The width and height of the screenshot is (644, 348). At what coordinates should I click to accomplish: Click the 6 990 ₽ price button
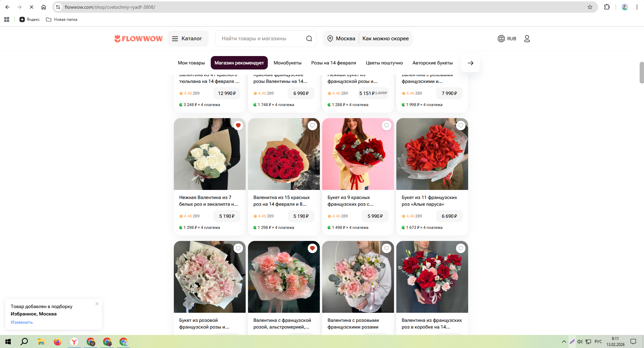[301, 93]
